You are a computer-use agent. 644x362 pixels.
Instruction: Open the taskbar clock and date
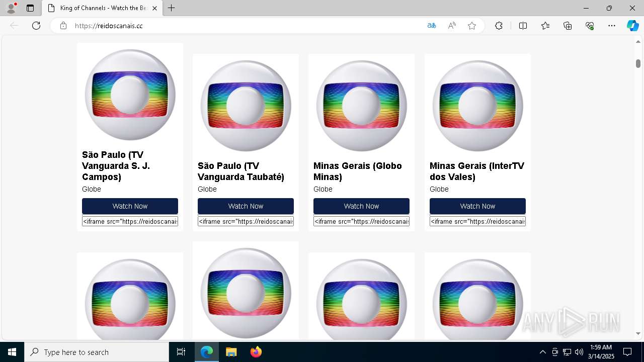click(601, 352)
